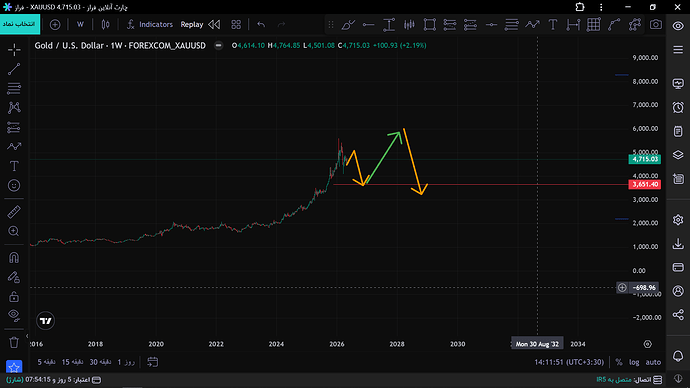Open the stacked layers object tree icon
Screen dimensions: 690x388
[x=678, y=155]
